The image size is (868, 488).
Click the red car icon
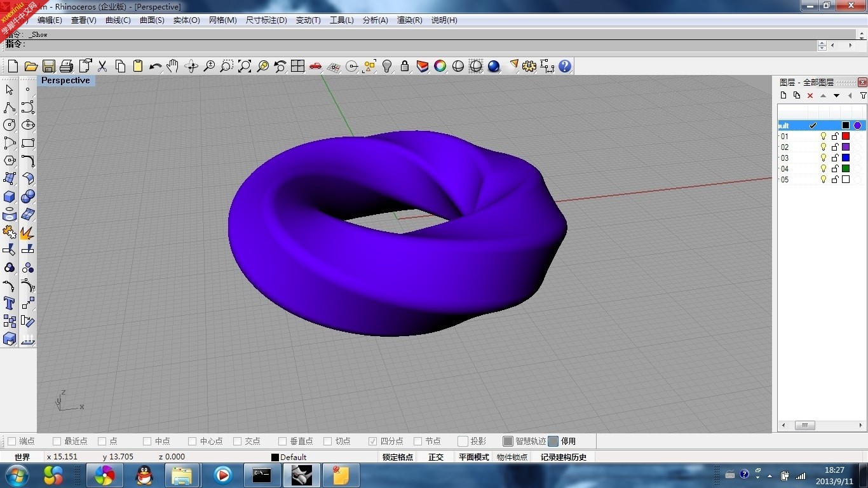click(x=316, y=66)
